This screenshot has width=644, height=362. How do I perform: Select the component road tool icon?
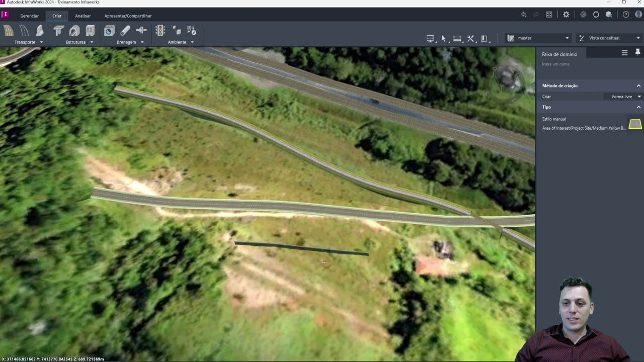pos(9,31)
